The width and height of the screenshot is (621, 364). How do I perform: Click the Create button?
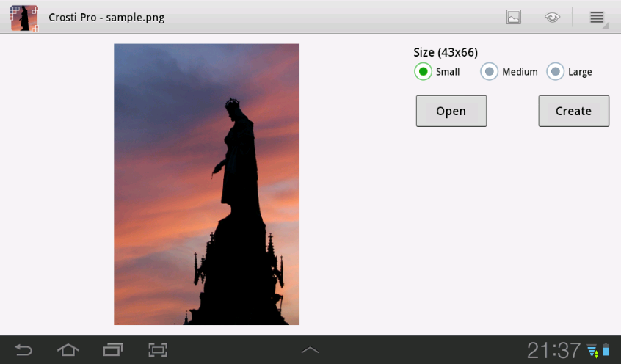click(x=573, y=111)
